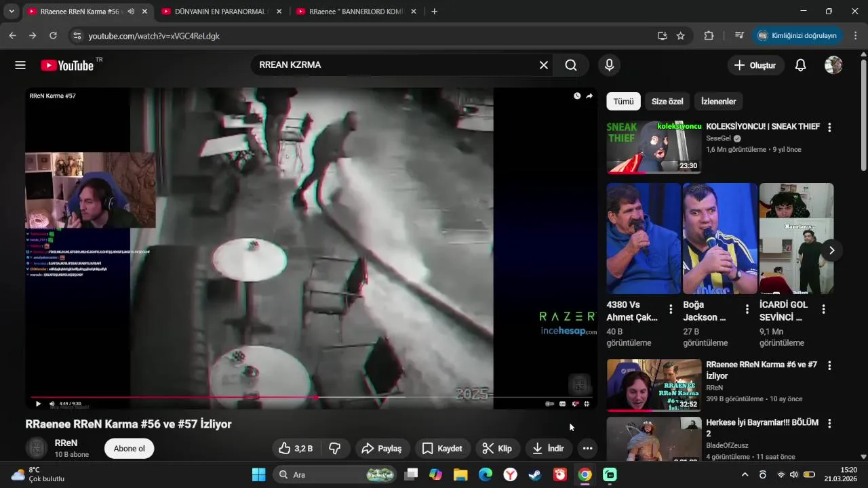Install app icon in address bar
The height and width of the screenshot is (488, 868).
[x=663, y=36]
